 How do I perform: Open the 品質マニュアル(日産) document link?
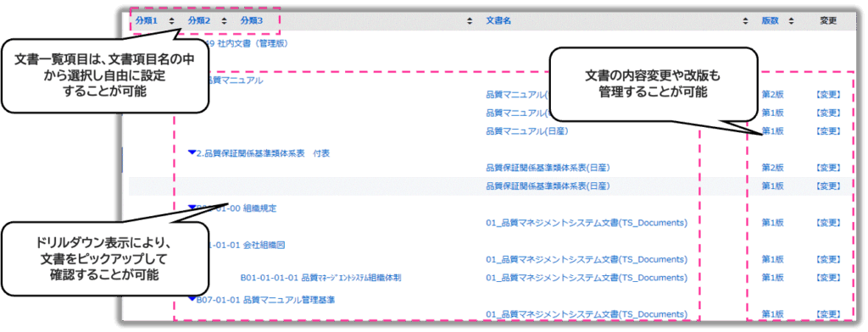[x=527, y=131]
